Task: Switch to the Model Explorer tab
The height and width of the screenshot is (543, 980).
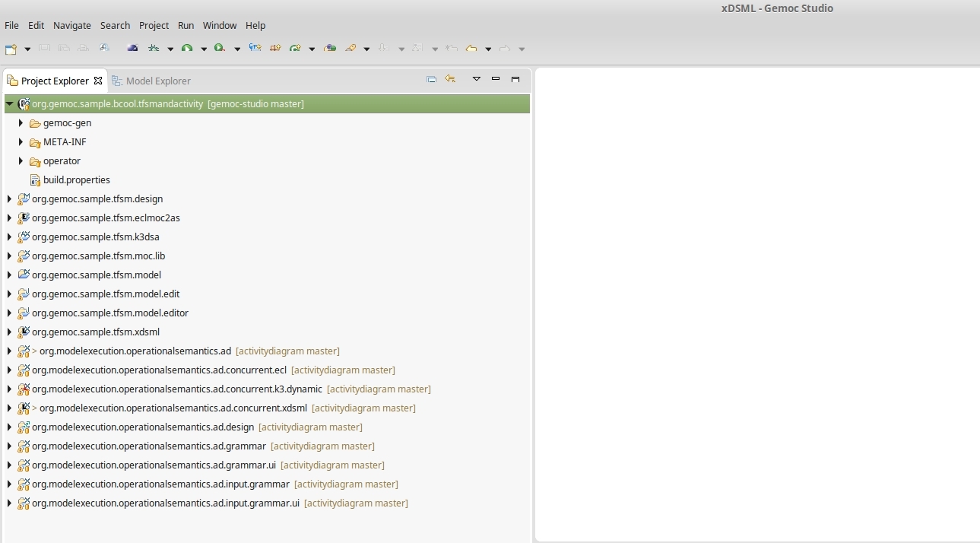Action: 157,81
